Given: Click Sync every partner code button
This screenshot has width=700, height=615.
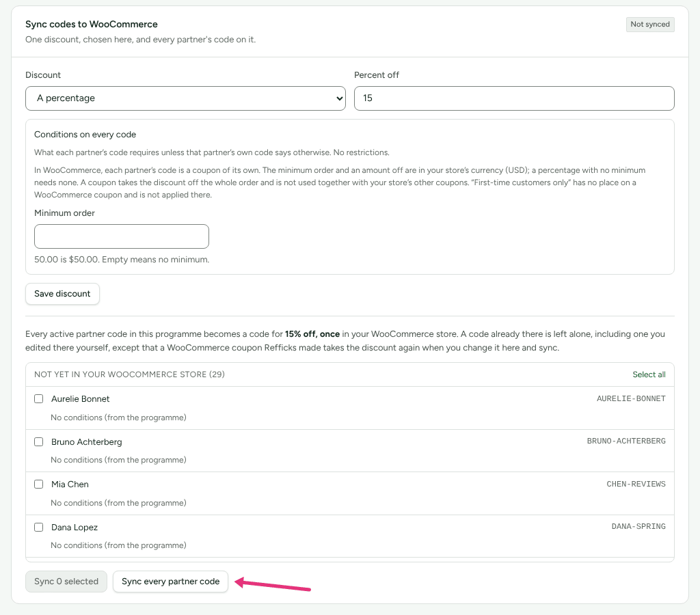Looking at the screenshot, I should point(170,582).
